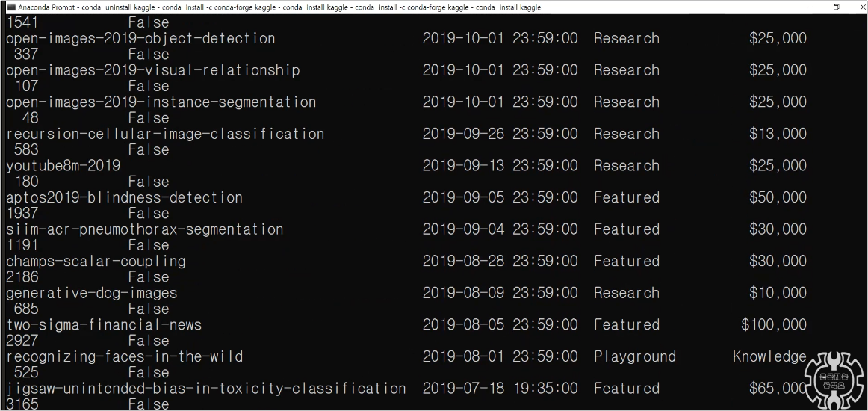The height and width of the screenshot is (411, 868).
Task: Click siim-acr-pneumothorax-segmentation name
Action: [x=145, y=229]
